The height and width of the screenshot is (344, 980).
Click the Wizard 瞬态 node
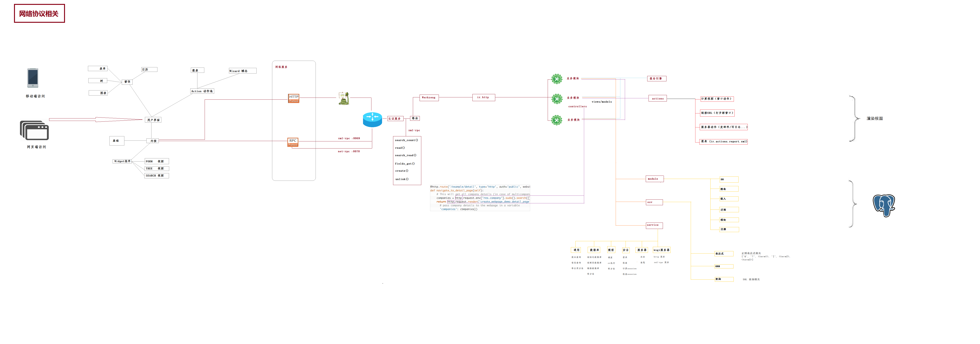242,71
